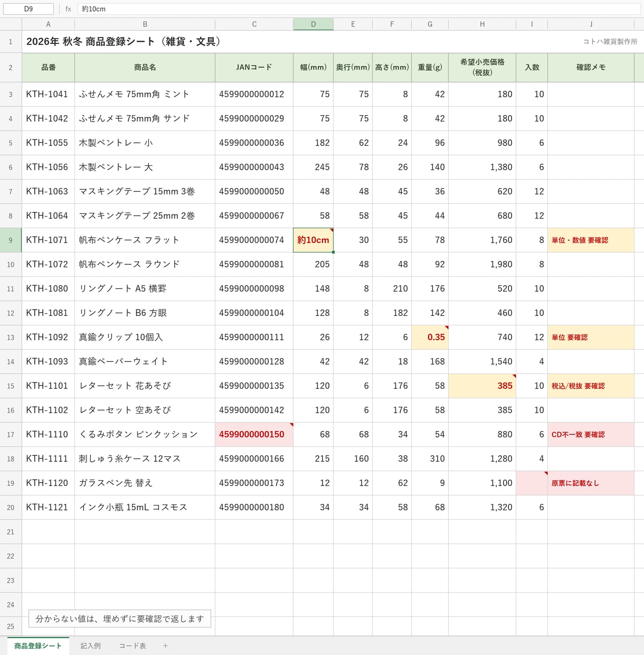Viewport: 644px width, 655px height.
Task: Click memo CD不一致 要確認
Action: (591, 435)
